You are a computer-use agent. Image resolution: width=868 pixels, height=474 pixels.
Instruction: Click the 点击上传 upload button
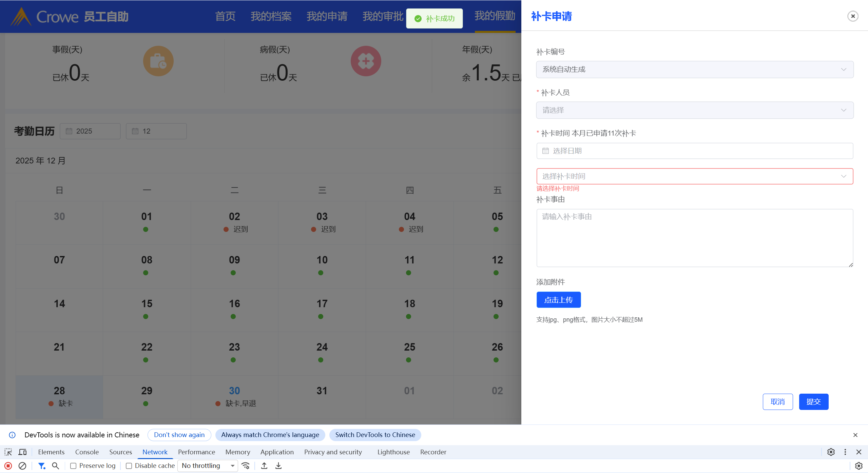558,300
